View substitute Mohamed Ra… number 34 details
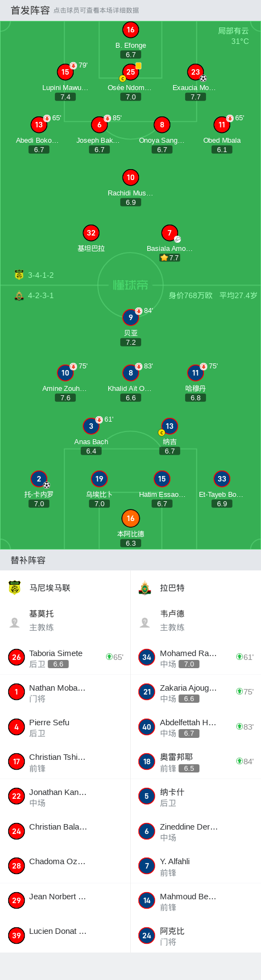The width and height of the screenshot is (261, 980). point(196,657)
